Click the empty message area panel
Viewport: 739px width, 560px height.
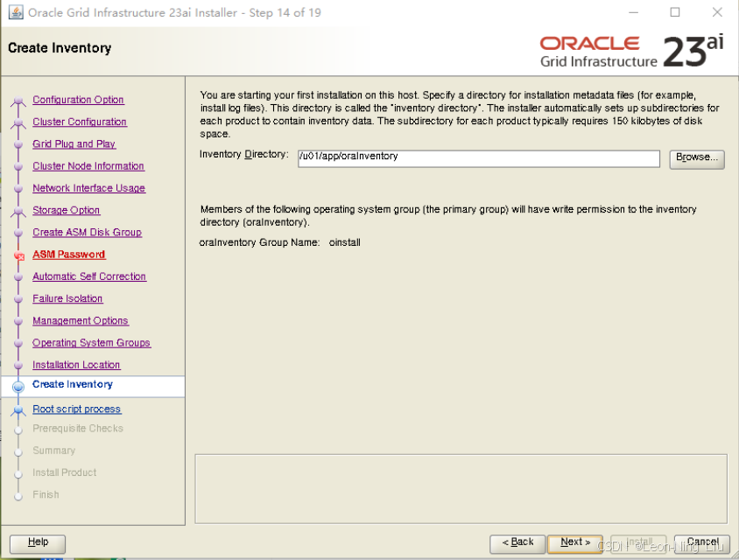(x=461, y=489)
